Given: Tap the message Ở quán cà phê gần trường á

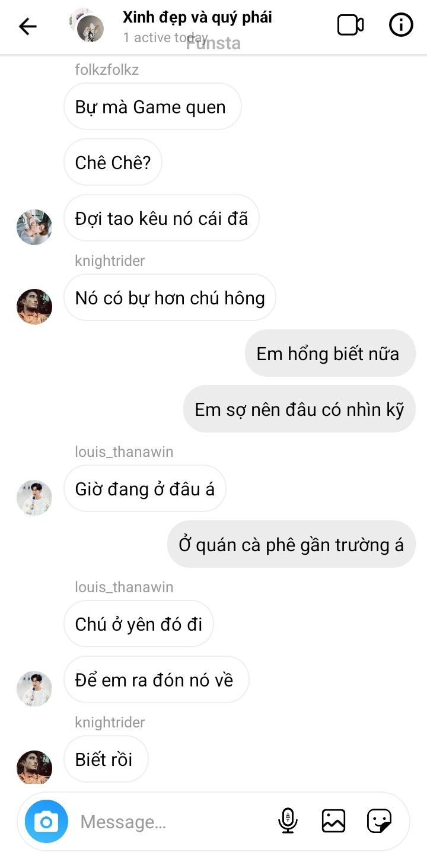Looking at the screenshot, I should click(x=292, y=545).
